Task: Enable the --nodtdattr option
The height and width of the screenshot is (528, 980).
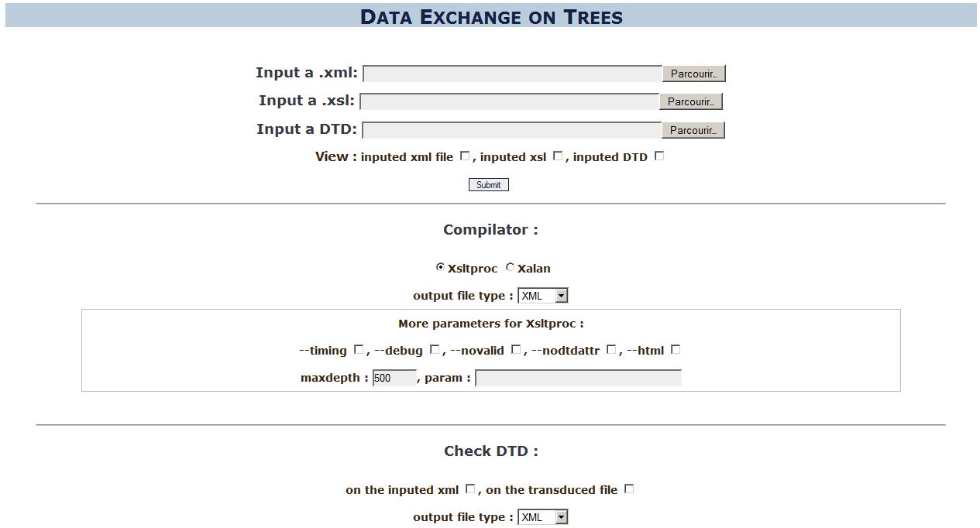Action: 611,349
